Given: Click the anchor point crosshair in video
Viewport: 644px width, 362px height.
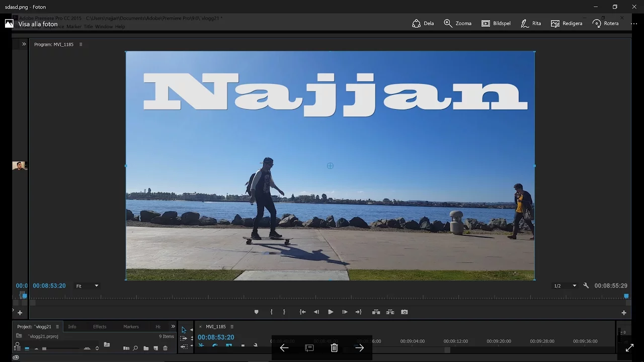Looking at the screenshot, I should pos(330,165).
